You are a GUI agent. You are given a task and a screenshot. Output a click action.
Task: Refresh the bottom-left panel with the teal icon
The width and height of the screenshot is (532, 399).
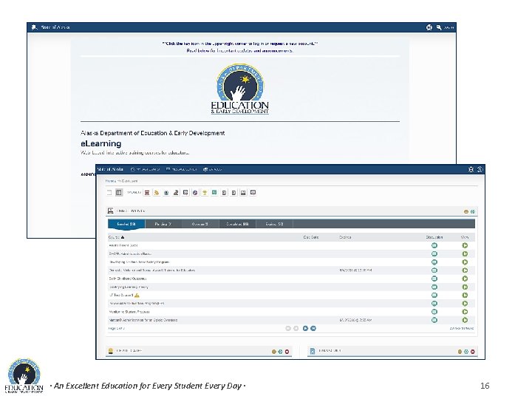pyautogui.click(x=280, y=352)
